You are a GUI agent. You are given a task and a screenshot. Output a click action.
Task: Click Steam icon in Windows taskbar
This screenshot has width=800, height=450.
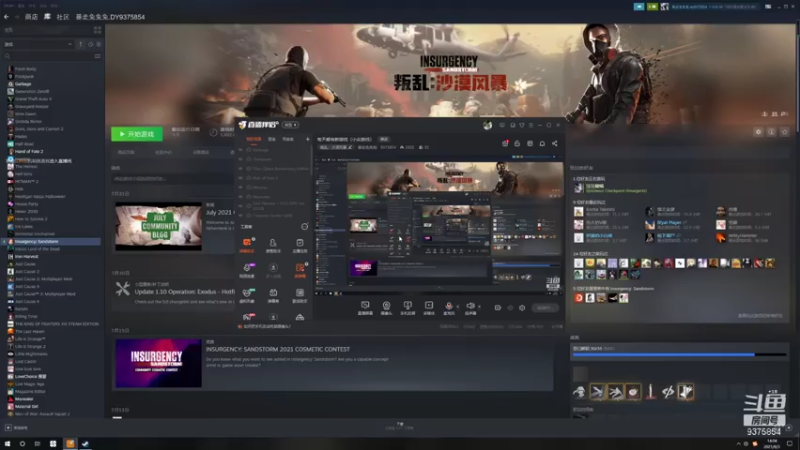(x=85, y=443)
